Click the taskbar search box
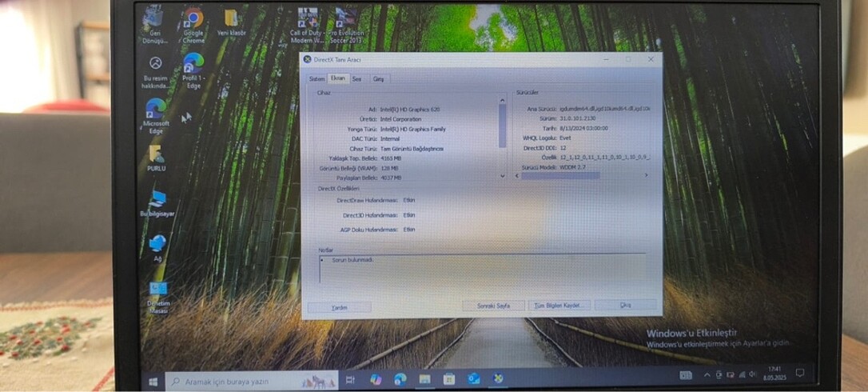This screenshot has height=392, width=868. point(251,381)
